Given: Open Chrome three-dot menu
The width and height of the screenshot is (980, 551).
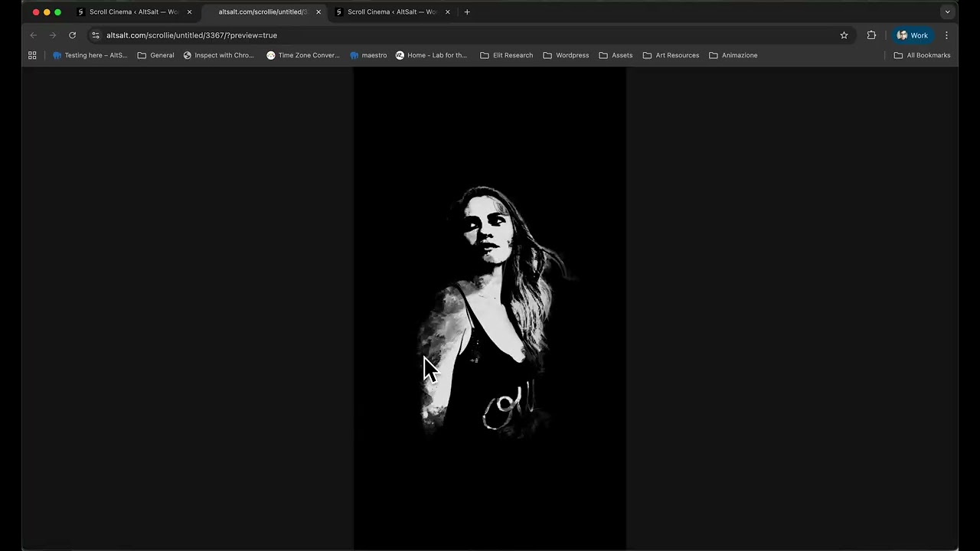Looking at the screenshot, I should tap(946, 35).
